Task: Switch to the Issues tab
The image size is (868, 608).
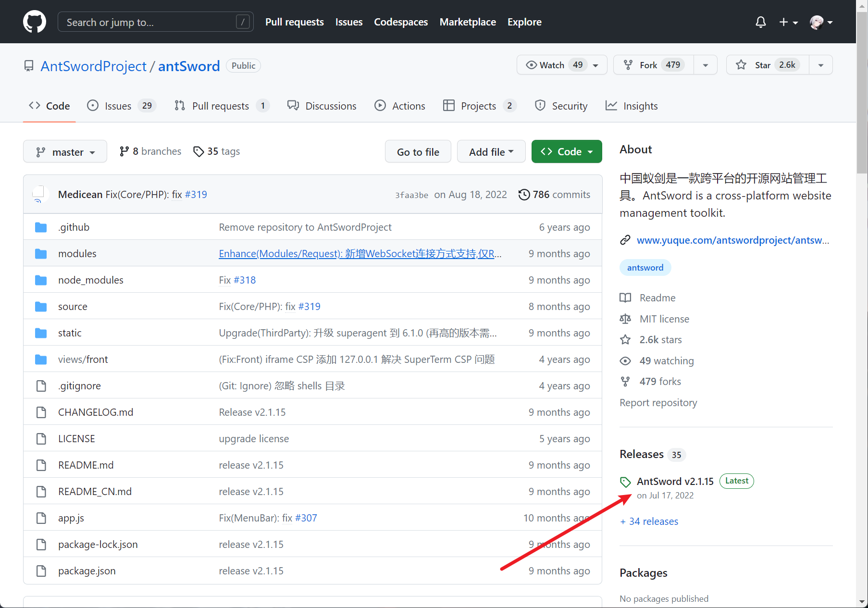Action: 118,106
